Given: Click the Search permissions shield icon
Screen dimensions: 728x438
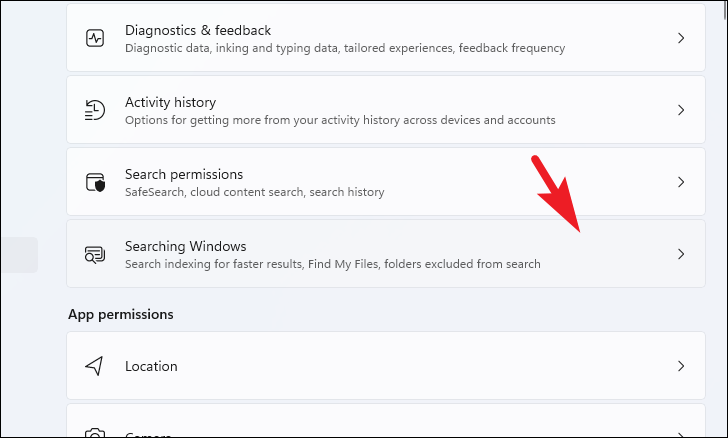Looking at the screenshot, I should 95,182.
